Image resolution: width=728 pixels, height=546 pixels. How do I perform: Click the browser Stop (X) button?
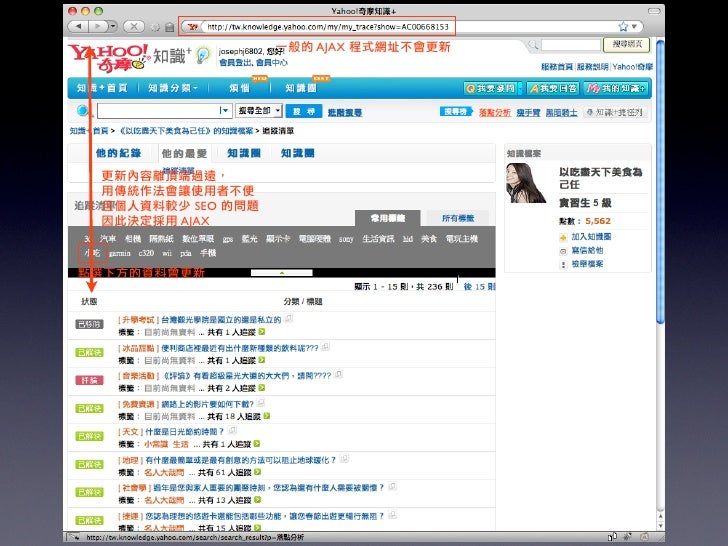point(133,26)
